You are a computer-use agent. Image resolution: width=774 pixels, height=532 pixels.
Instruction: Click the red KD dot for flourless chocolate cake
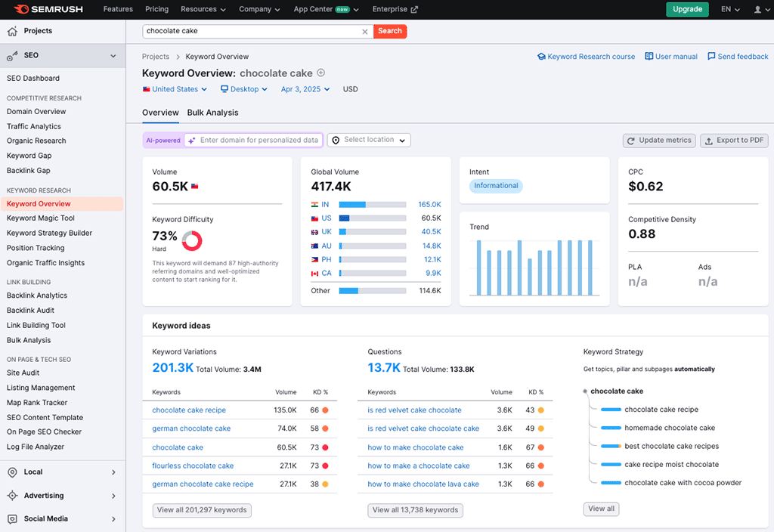325,466
